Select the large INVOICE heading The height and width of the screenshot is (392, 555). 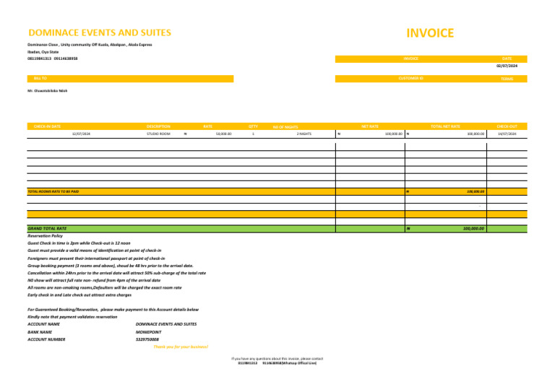coord(430,33)
